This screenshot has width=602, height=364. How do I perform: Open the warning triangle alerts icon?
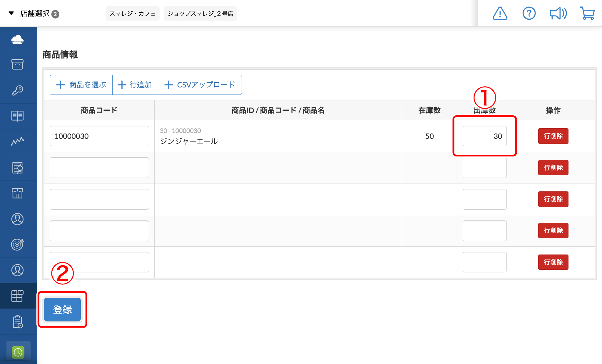[500, 14]
